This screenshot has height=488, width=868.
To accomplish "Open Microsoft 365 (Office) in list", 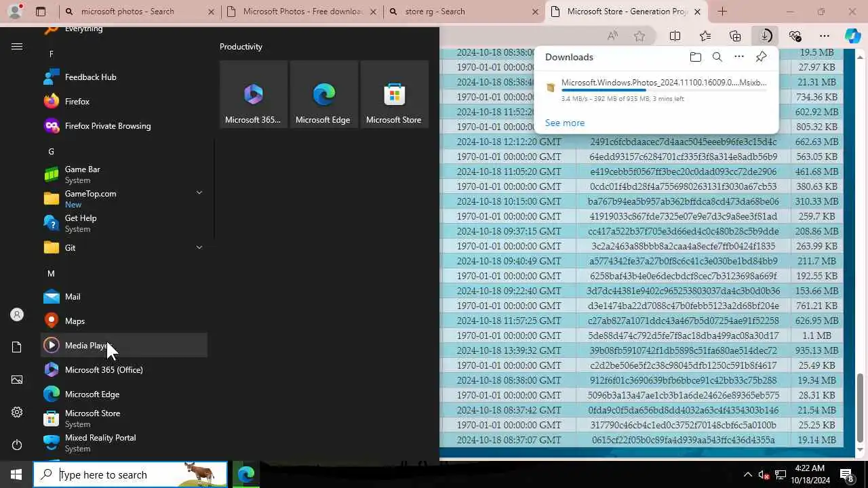I will pyautogui.click(x=124, y=370).
